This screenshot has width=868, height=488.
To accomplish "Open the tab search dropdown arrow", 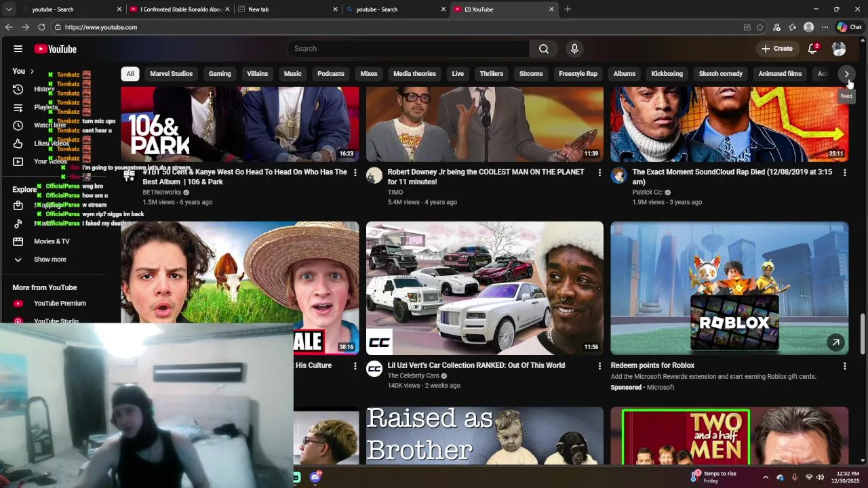I will pyautogui.click(x=9, y=9).
